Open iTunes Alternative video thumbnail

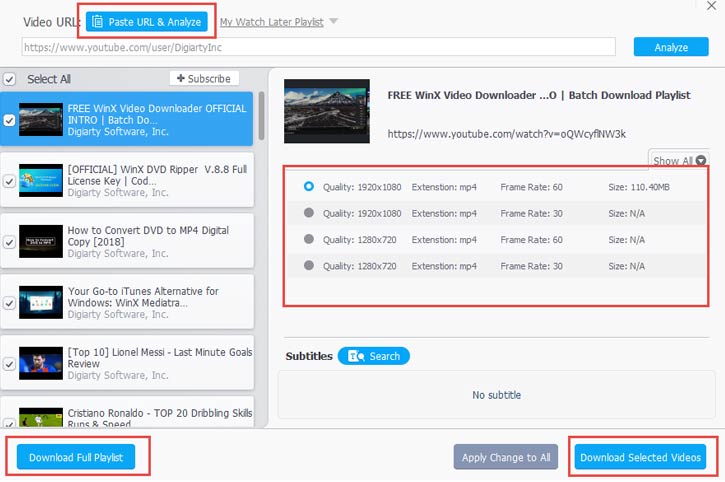pyautogui.click(x=41, y=303)
